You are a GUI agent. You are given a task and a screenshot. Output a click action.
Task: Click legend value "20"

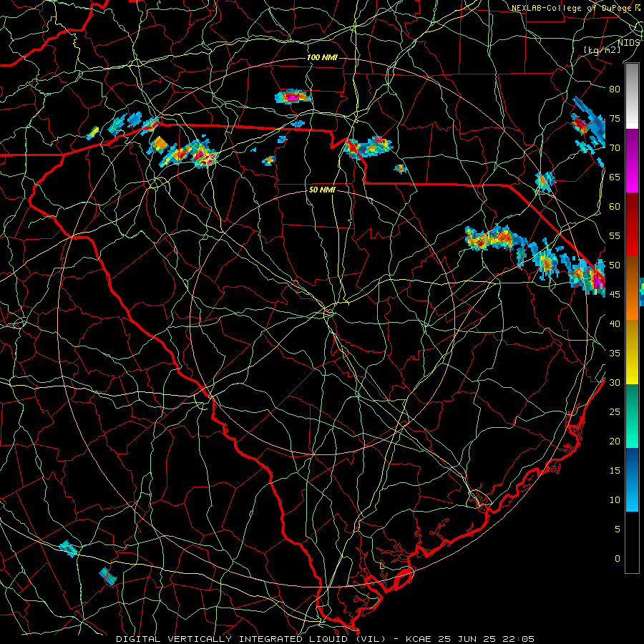coord(615,441)
